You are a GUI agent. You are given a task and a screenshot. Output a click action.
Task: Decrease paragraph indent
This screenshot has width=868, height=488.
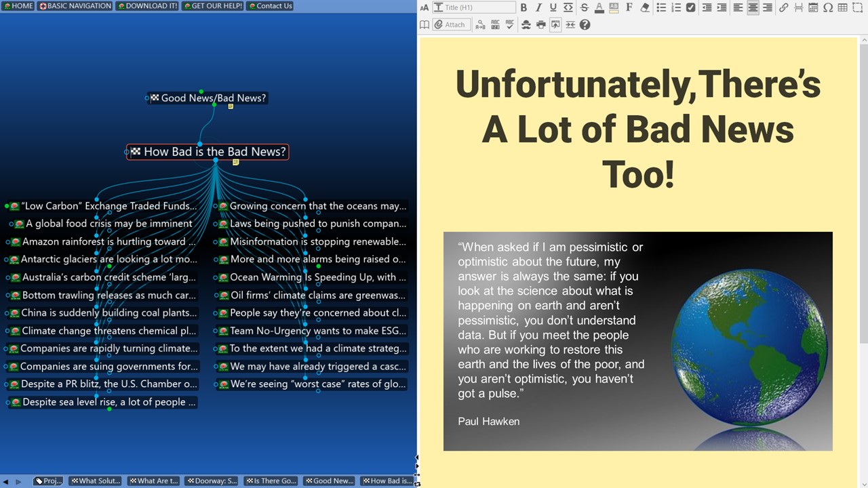707,7
